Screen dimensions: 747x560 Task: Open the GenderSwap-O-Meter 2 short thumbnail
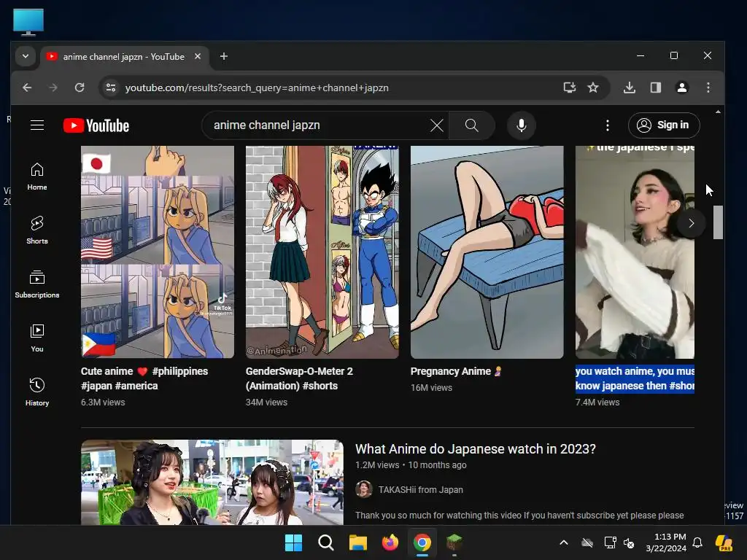pyautogui.click(x=322, y=252)
